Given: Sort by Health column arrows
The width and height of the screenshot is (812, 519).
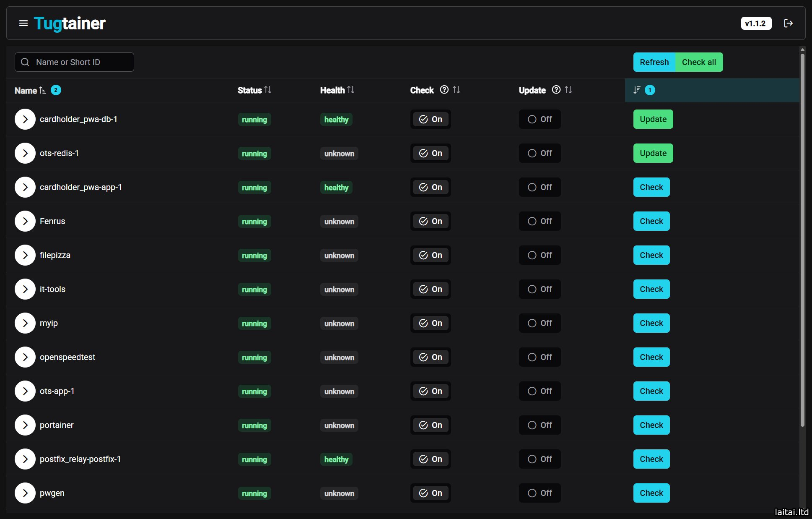Looking at the screenshot, I should (x=351, y=90).
